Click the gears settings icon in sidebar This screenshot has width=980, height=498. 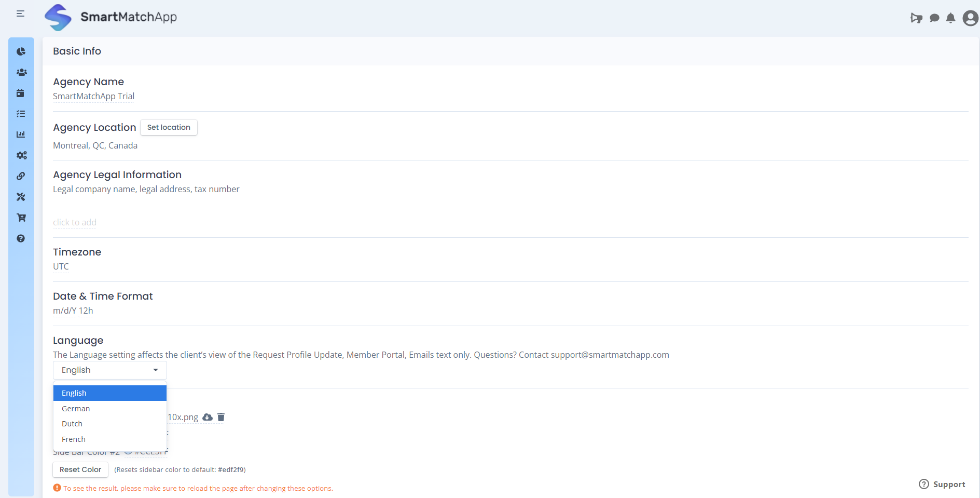tap(21, 155)
